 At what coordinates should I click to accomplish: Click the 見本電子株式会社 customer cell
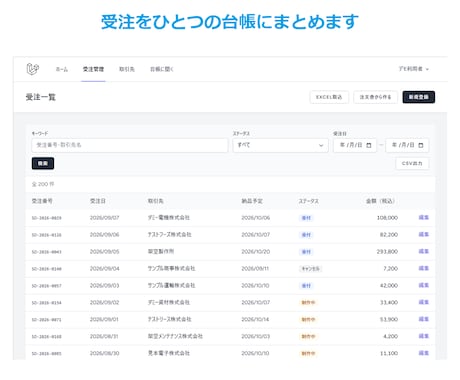[x=169, y=353]
